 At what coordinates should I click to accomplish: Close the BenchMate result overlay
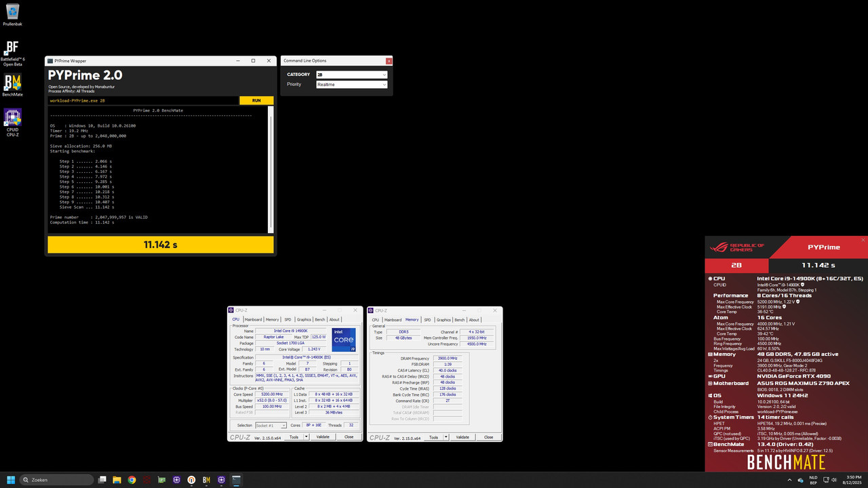863,240
